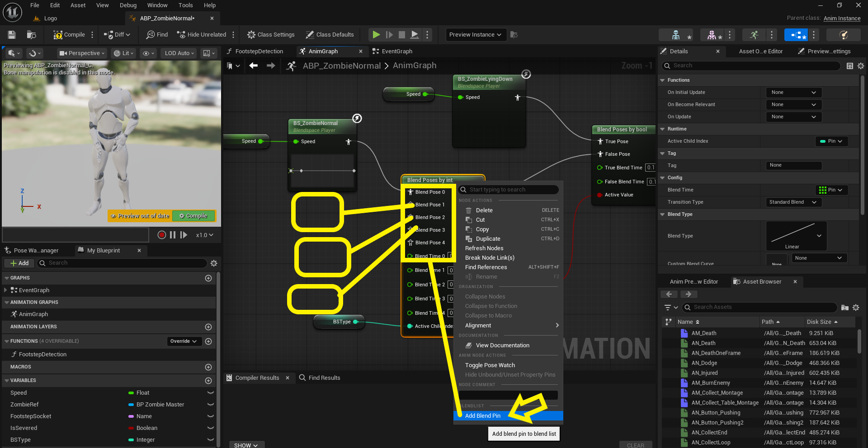Toggle the Blend Time Pin option
This screenshot has height=448, width=868.
tap(831, 190)
